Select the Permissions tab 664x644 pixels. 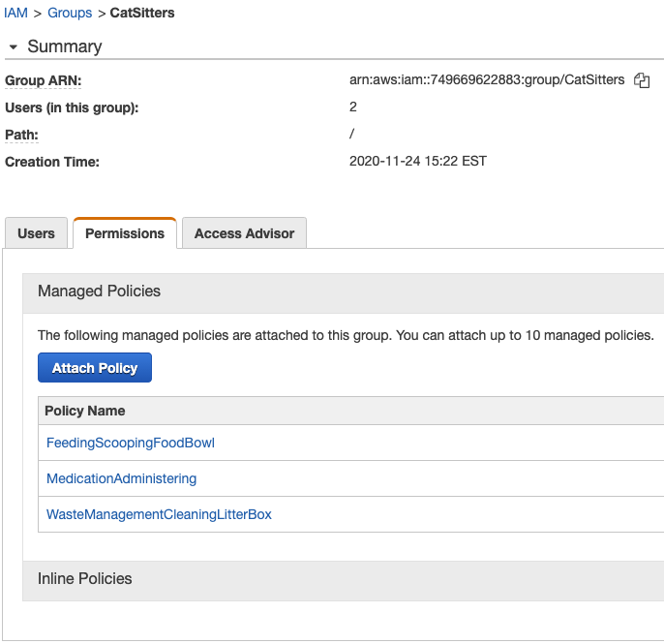pos(125,233)
